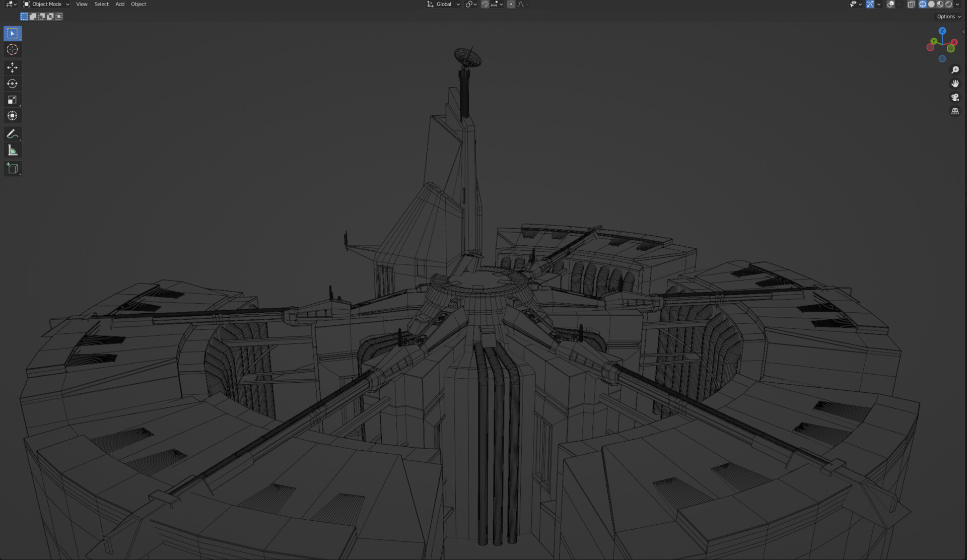Select the Rotate tool

[12, 84]
